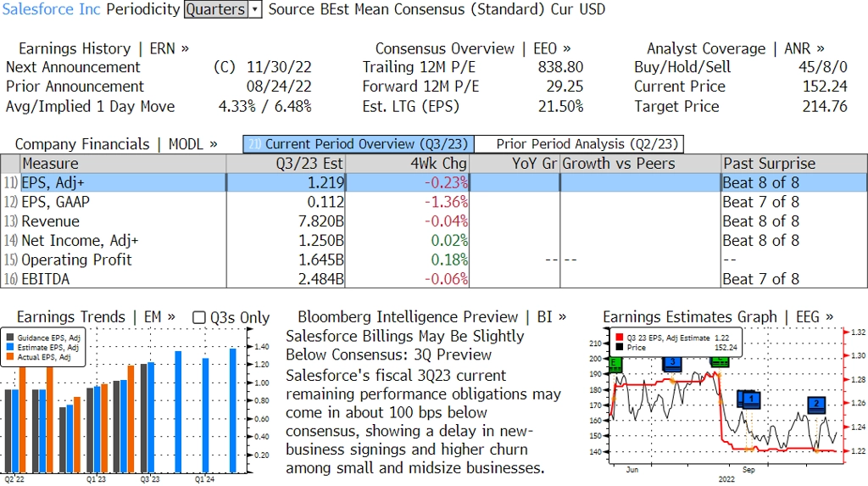Image resolution: width=868 pixels, height=486 pixels.
Task: Click the Salesforce Inc company name
Action: [x=51, y=9]
